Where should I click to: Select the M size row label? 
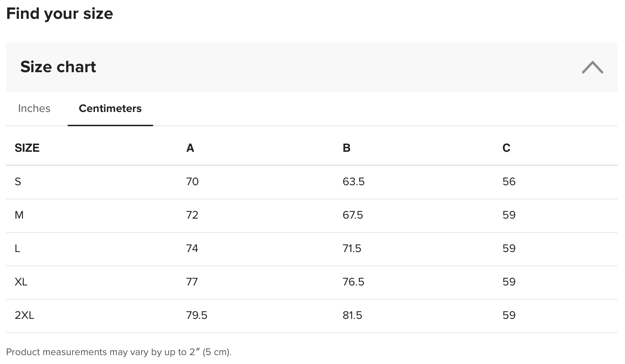coord(19,215)
